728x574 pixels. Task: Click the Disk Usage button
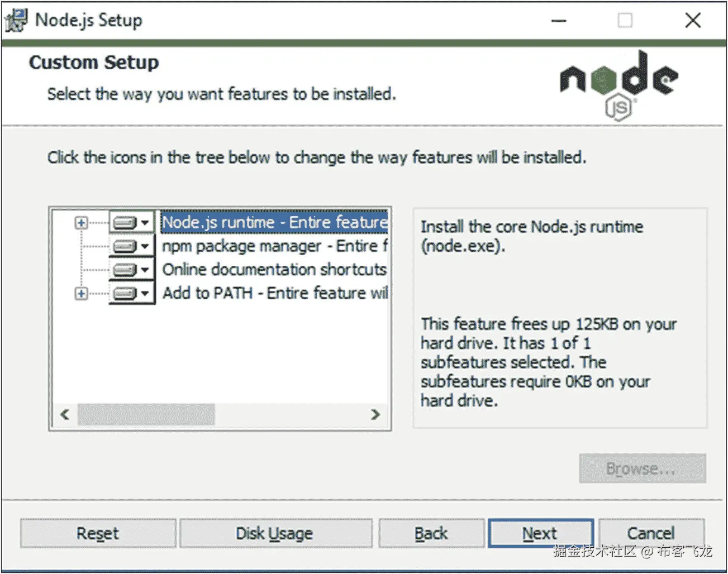tap(275, 533)
